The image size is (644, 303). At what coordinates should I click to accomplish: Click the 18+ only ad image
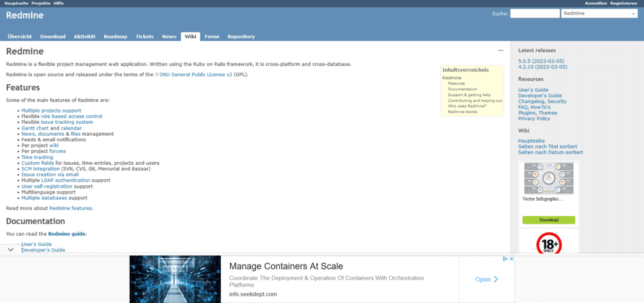[x=548, y=243]
